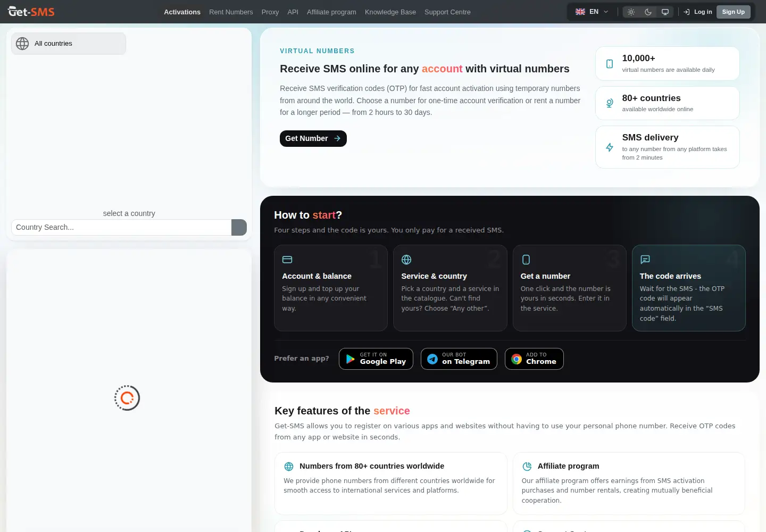This screenshot has width=766, height=532.
Task: Open the EN language dropdown
Action: pyautogui.click(x=592, y=12)
